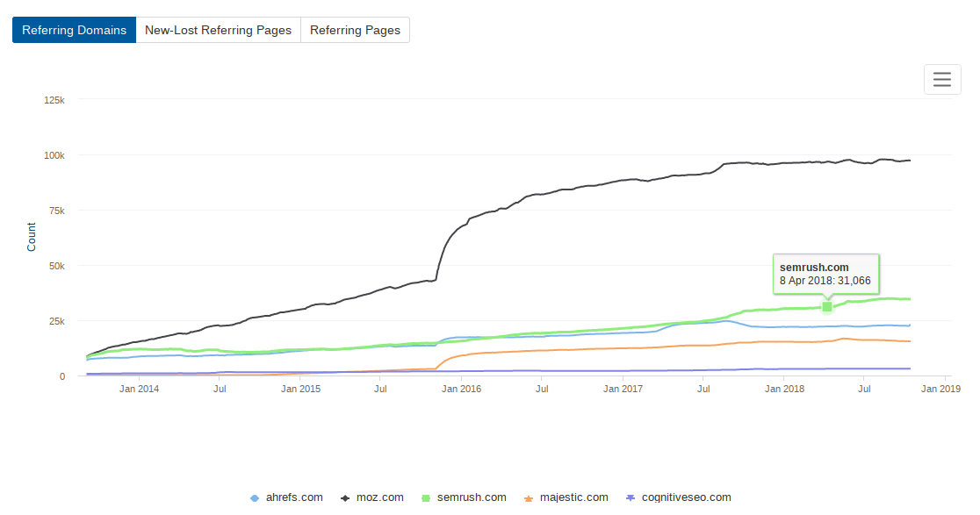Click the 25k y-axis label

tap(57, 321)
